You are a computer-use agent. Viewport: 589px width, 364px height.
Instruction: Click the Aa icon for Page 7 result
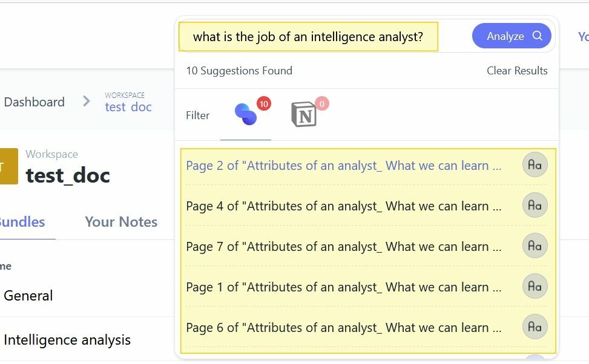click(535, 246)
